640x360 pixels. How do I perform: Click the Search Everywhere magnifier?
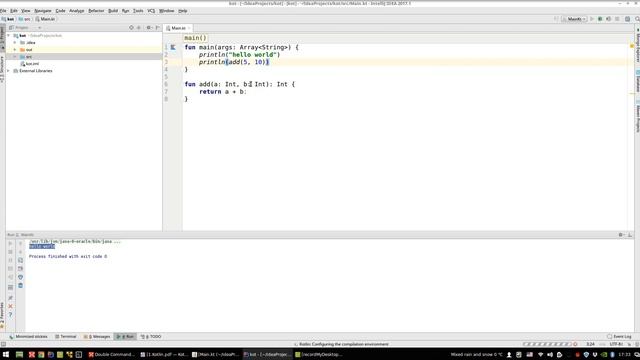637,19
